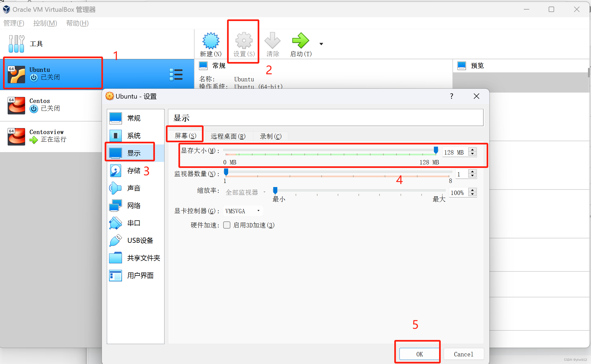The width and height of the screenshot is (591, 364).
Task: Expand the Start button dropdown arrow
Action: pyautogui.click(x=321, y=44)
